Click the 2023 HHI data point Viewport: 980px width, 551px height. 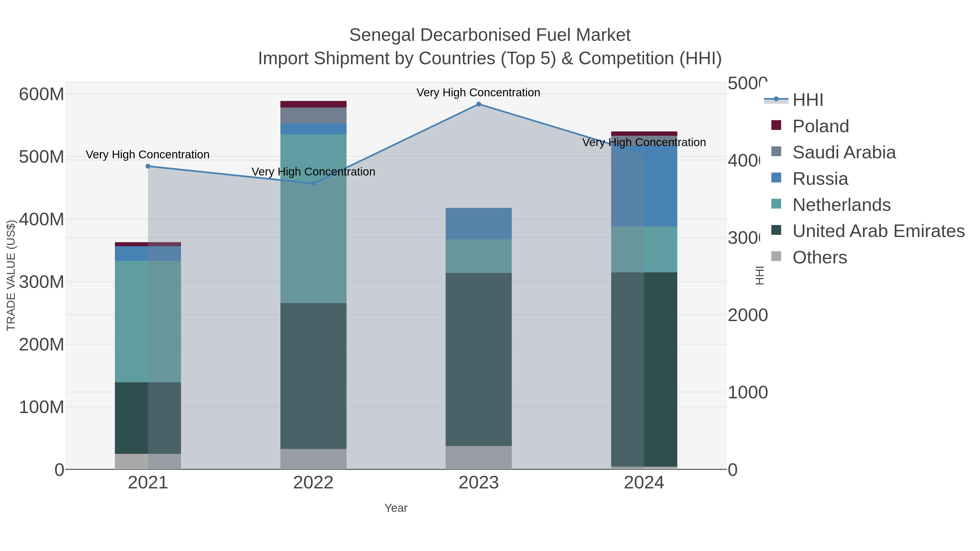[479, 104]
